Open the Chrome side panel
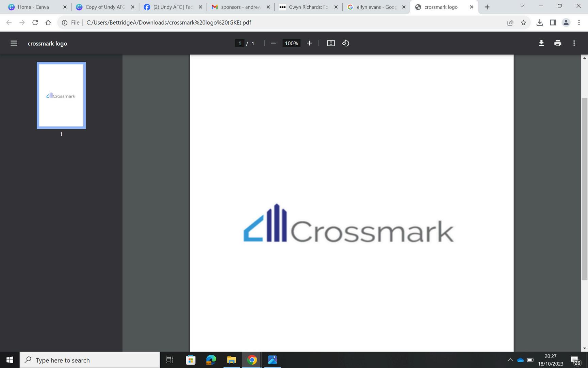 tap(553, 22)
